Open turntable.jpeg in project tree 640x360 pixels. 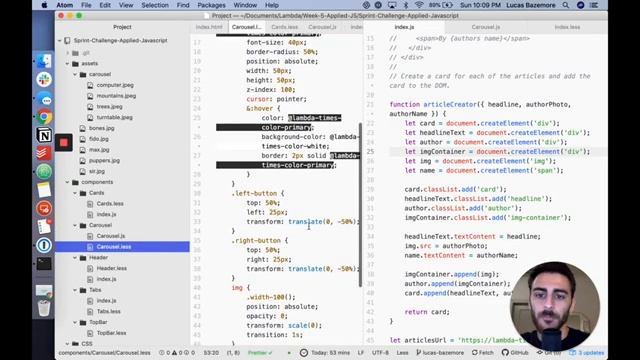pos(114,118)
